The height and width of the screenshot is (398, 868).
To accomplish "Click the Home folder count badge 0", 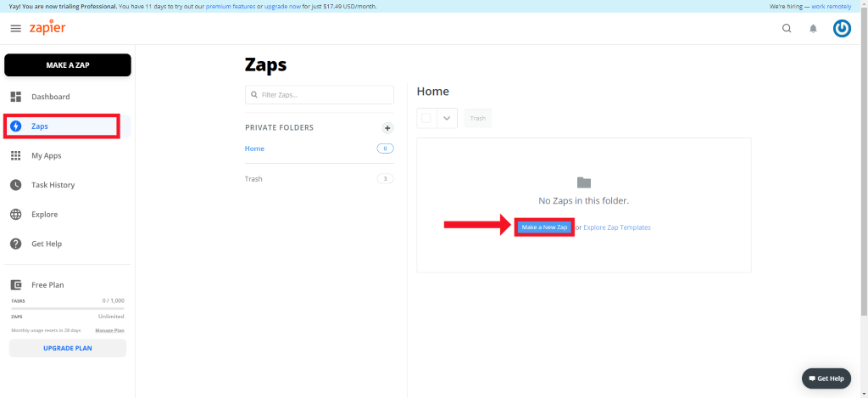I will point(386,149).
